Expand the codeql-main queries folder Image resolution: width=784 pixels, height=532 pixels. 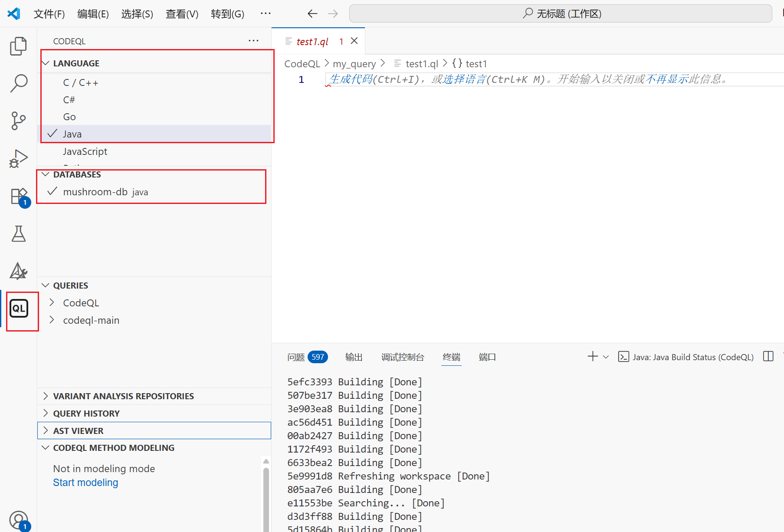[x=91, y=320]
